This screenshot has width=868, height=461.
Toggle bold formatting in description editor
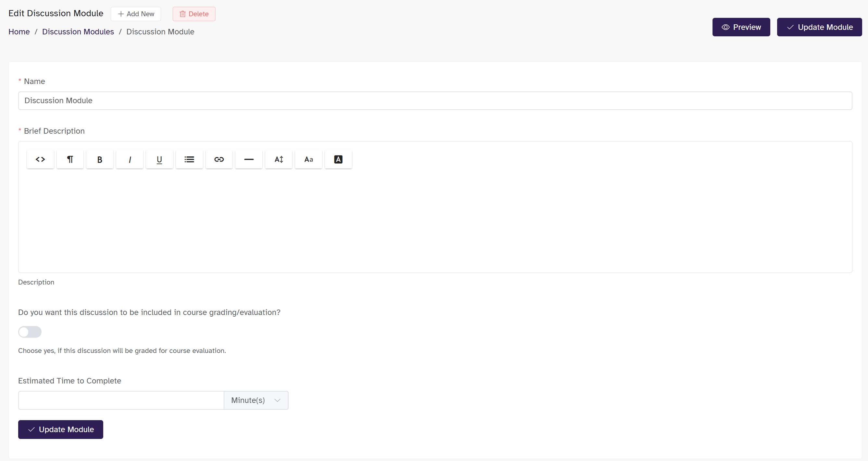tap(100, 159)
